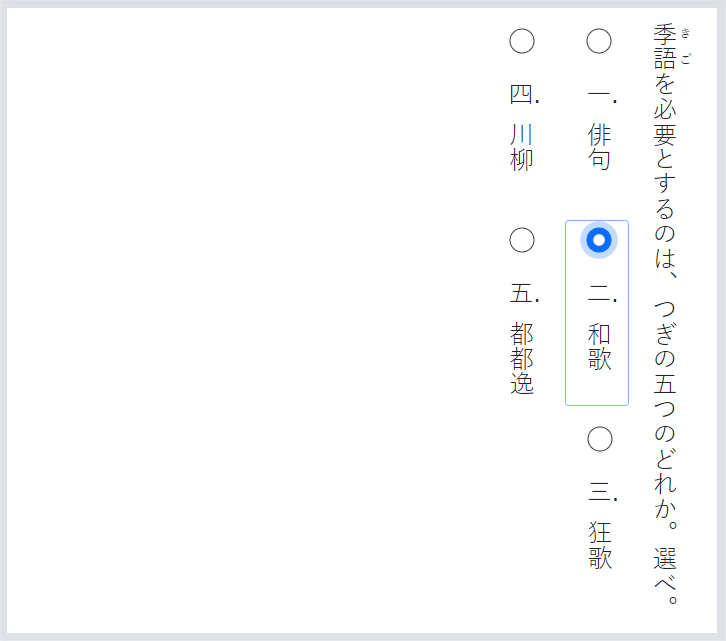Pick the radio button for 都都逸
The height and width of the screenshot is (641, 726).
point(522,240)
